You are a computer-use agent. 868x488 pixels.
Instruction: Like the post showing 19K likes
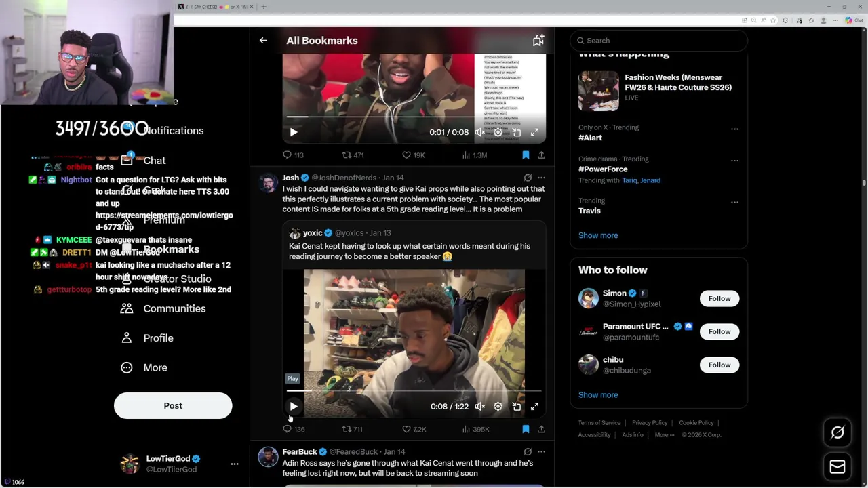[x=414, y=155]
